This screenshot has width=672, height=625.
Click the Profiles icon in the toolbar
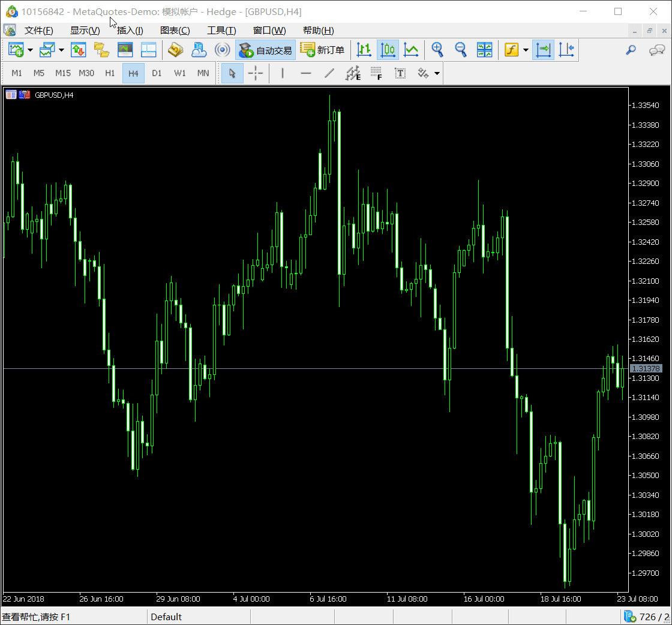click(x=47, y=50)
